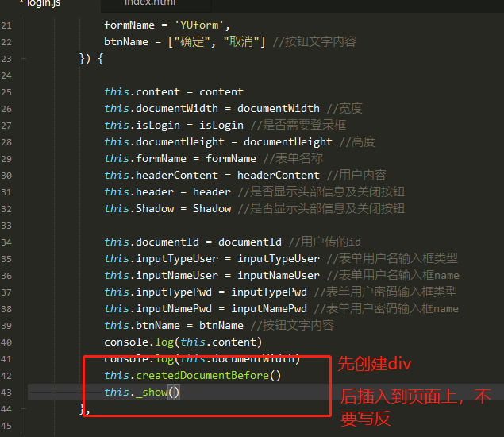Click line number 45 in gutter

[x=6, y=426]
